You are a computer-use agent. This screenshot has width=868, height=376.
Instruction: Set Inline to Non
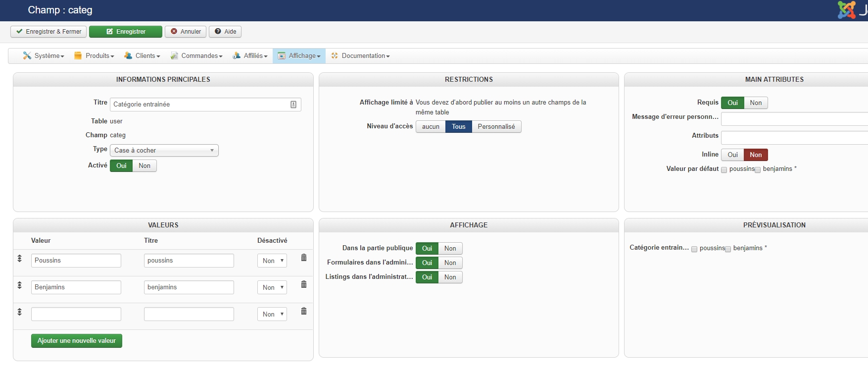click(x=756, y=155)
